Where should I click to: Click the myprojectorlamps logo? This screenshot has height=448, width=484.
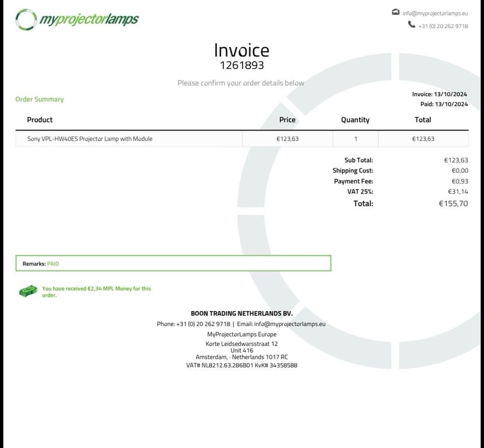[x=77, y=20]
